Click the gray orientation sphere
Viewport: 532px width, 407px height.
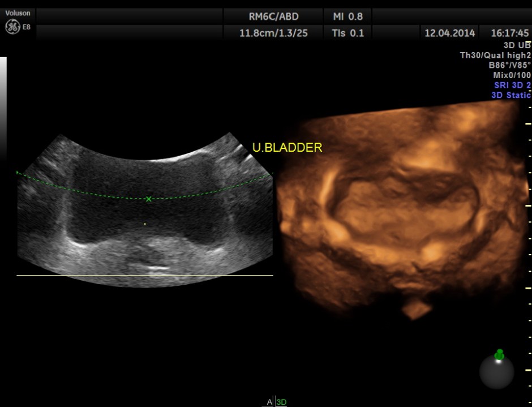(x=496, y=372)
